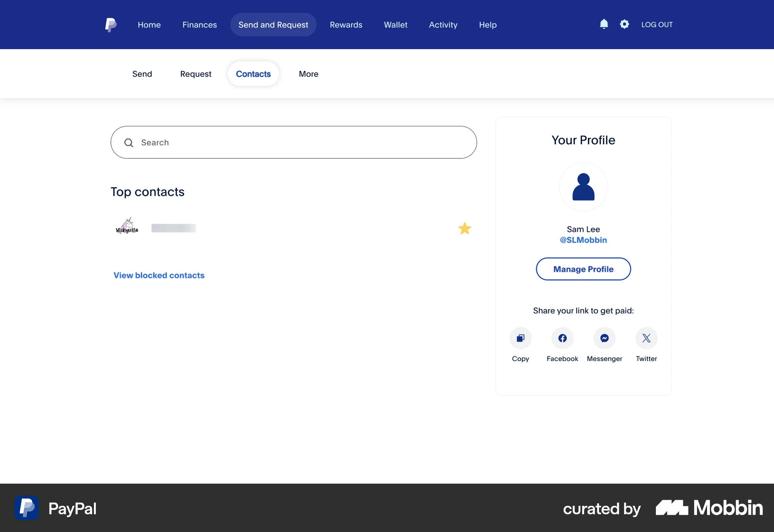774x532 pixels.
Task: Click the PayPal logo in the header
Action: point(111,25)
